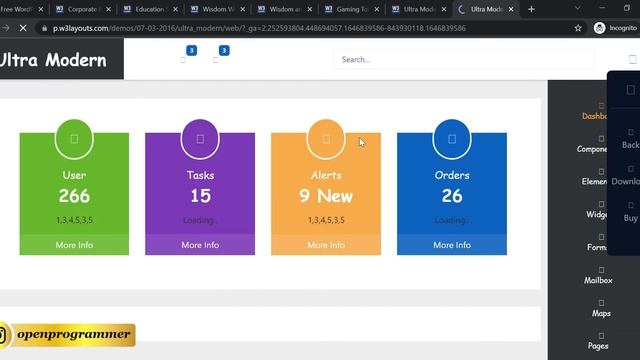Click the Mailbox sidebar icon
The height and width of the screenshot is (360, 640).
point(601,270)
